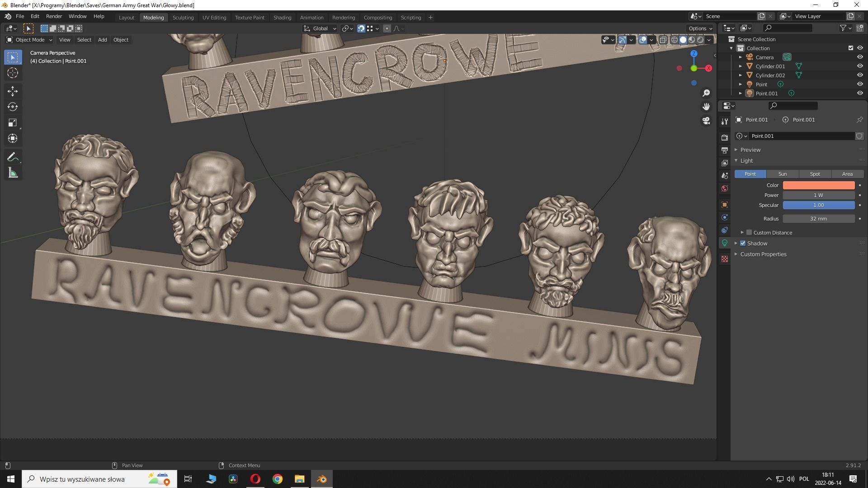This screenshot has height=488, width=868.
Task: Open View Layer properties tab
Action: coord(725,163)
